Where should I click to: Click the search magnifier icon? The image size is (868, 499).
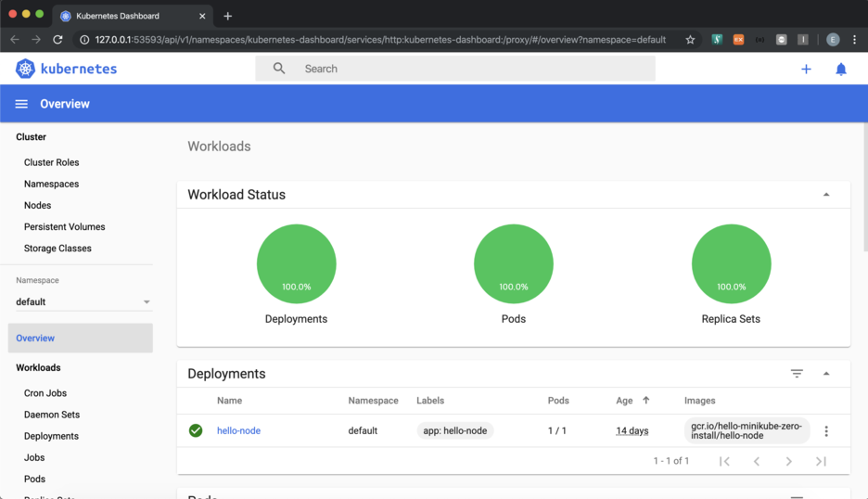[279, 68]
